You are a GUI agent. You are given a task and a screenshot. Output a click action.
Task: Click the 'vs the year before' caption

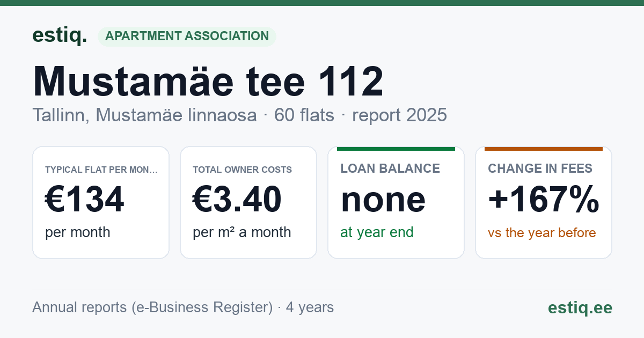pyautogui.click(x=542, y=233)
